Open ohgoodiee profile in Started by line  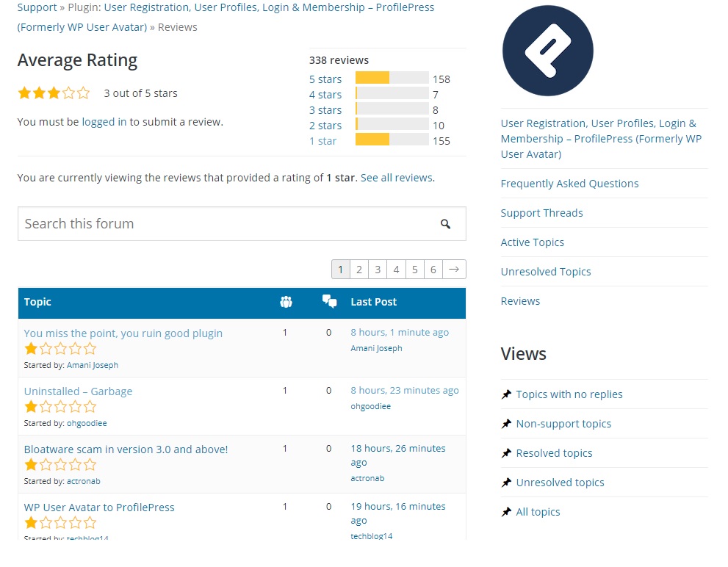[x=87, y=424]
